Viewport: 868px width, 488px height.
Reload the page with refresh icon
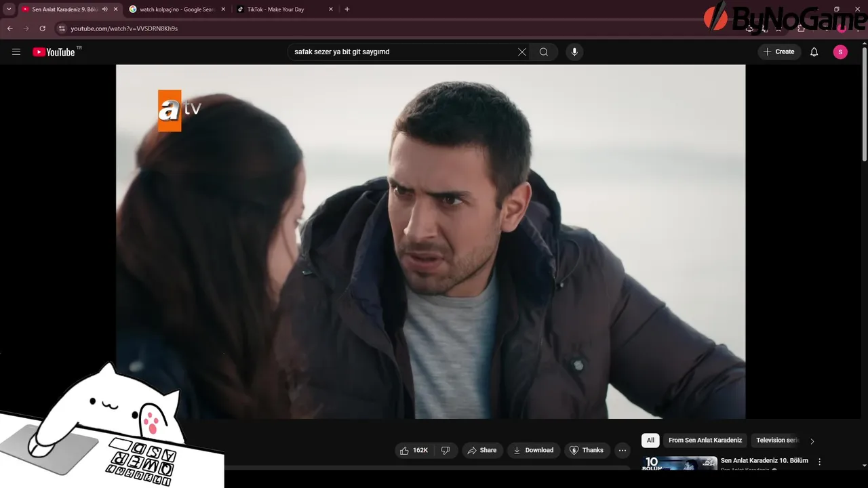[x=42, y=28]
